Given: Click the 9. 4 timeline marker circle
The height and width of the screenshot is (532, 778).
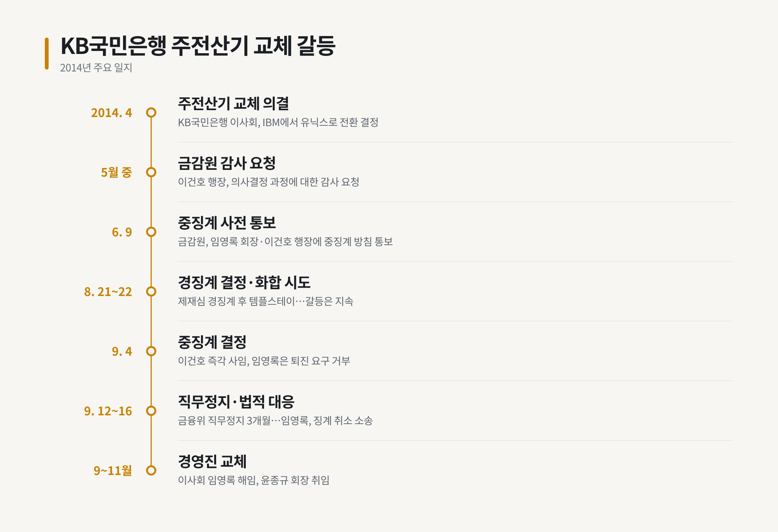Looking at the screenshot, I should pos(151,351).
